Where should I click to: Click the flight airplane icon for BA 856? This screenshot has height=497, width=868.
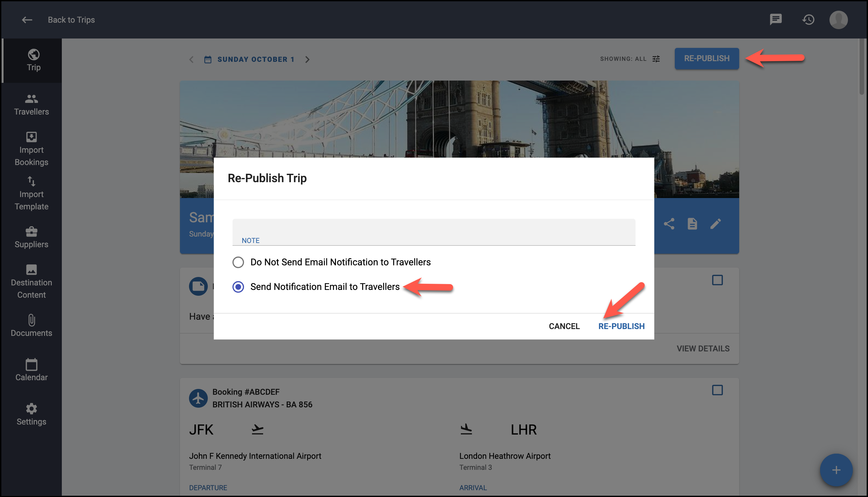coord(198,398)
